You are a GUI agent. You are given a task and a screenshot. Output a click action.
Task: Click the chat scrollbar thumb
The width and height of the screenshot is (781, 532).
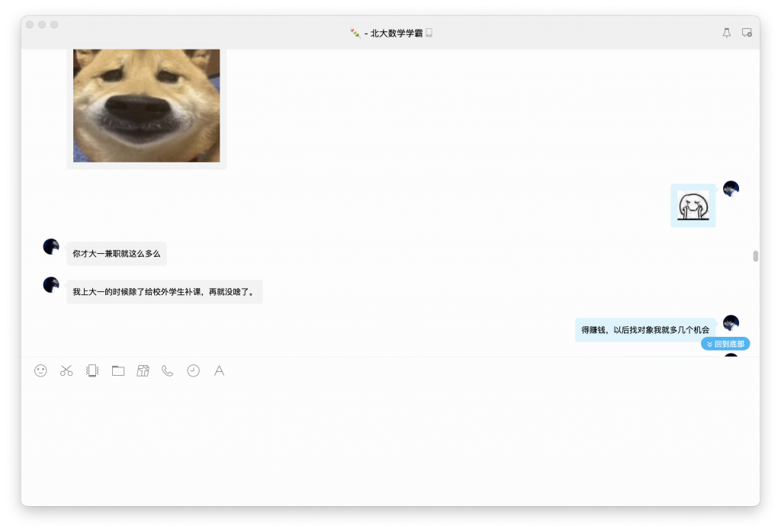coord(756,256)
